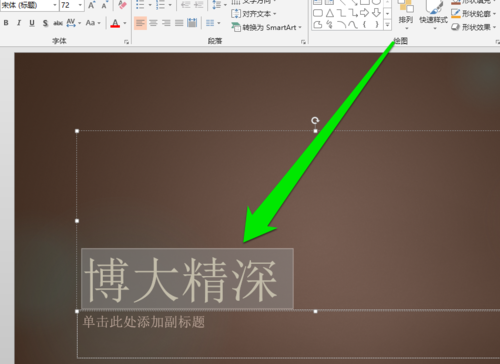Select left brace shape
500x364 pixels.
(x=364, y=25)
